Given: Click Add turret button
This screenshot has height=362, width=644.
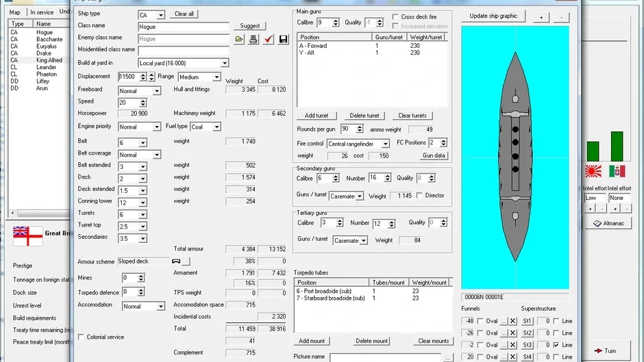Looking at the screenshot, I should (317, 116).
